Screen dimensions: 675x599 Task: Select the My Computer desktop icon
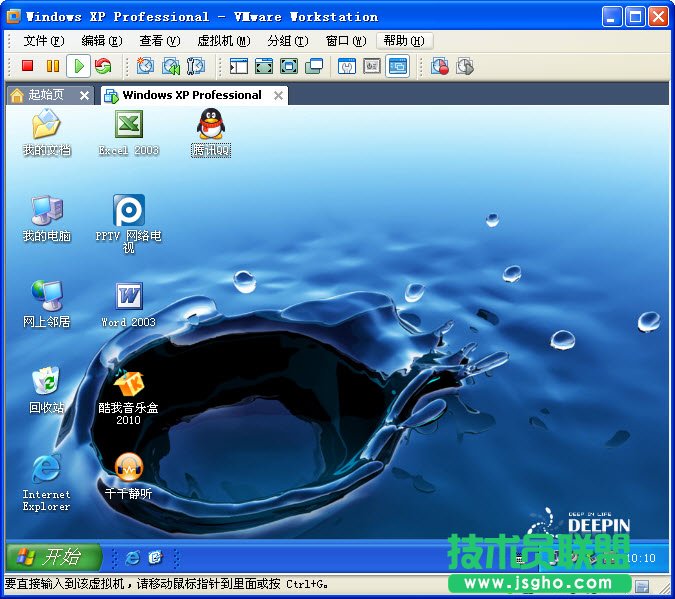click(46, 211)
